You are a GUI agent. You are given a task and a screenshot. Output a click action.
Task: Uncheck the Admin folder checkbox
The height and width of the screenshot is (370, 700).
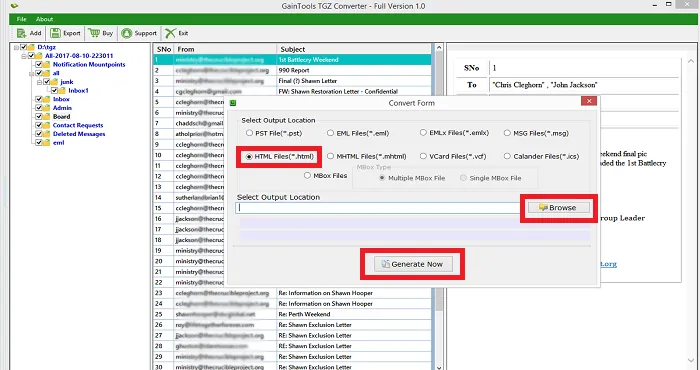(39, 108)
